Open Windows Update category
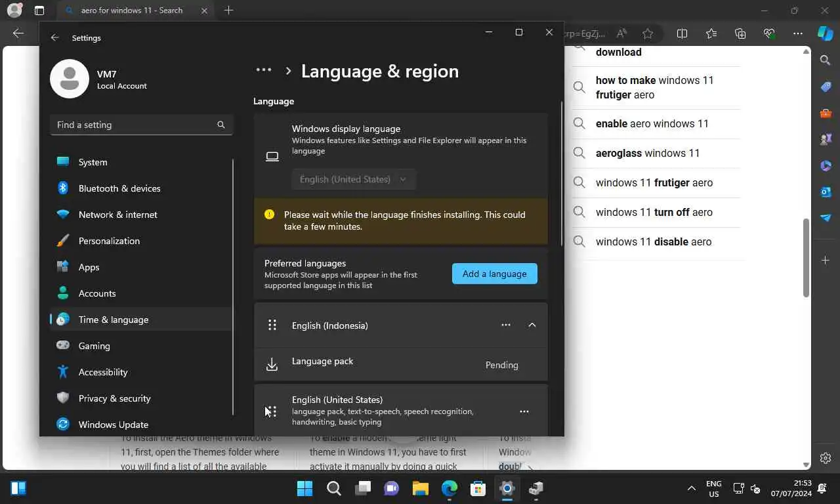Image resolution: width=840 pixels, height=504 pixels. 141,425
